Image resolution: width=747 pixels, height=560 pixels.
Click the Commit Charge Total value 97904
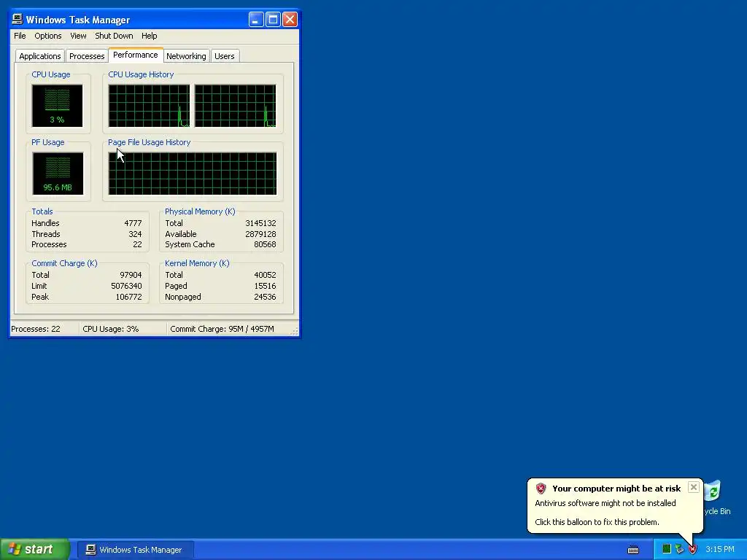pos(131,275)
